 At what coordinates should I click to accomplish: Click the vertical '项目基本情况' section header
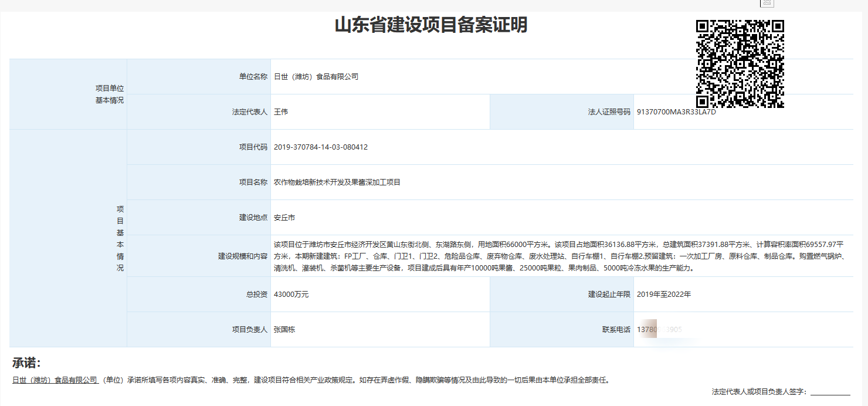point(120,238)
